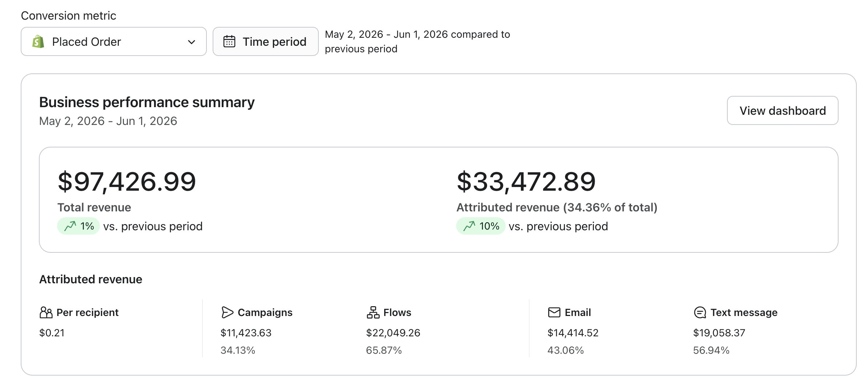
Task: Click the 1% trend arrow icon
Action: click(x=70, y=226)
